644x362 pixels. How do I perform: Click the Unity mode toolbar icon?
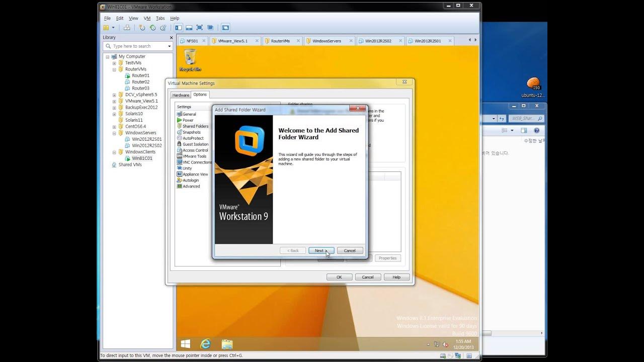click(x=210, y=28)
